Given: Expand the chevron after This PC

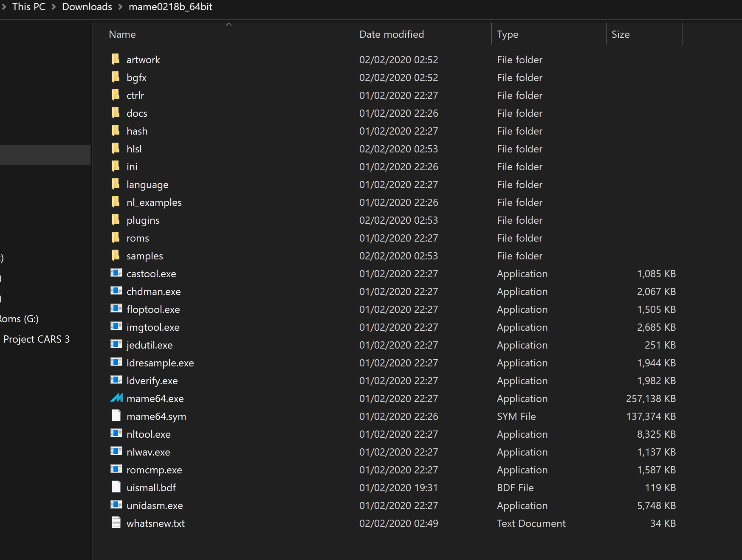Looking at the screenshot, I should point(54,7).
